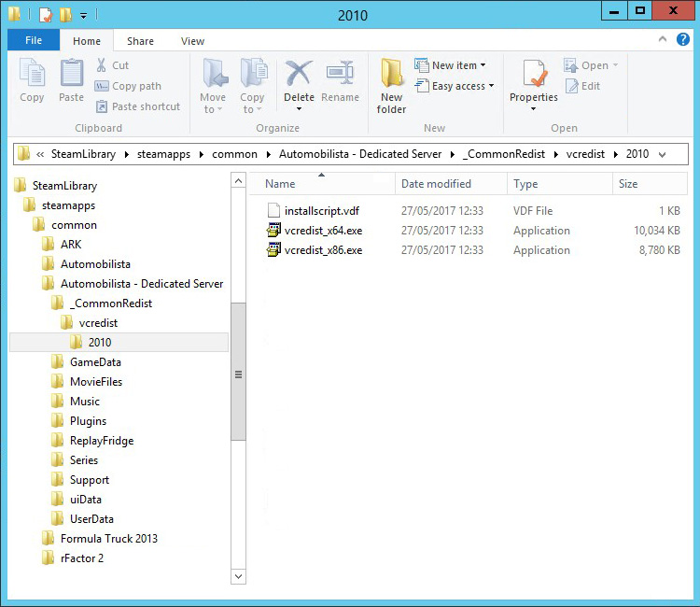Click the tree scrollbar up arrow

(x=238, y=180)
